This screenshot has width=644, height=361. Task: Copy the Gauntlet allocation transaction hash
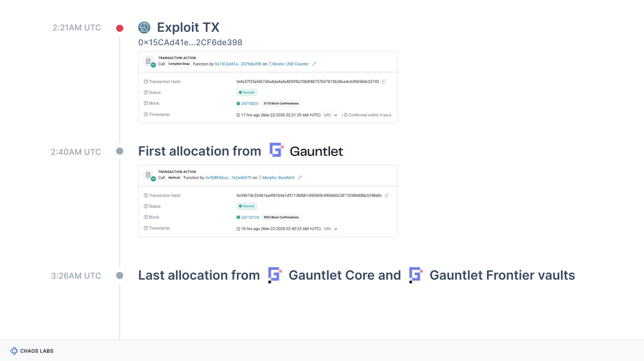pos(387,195)
